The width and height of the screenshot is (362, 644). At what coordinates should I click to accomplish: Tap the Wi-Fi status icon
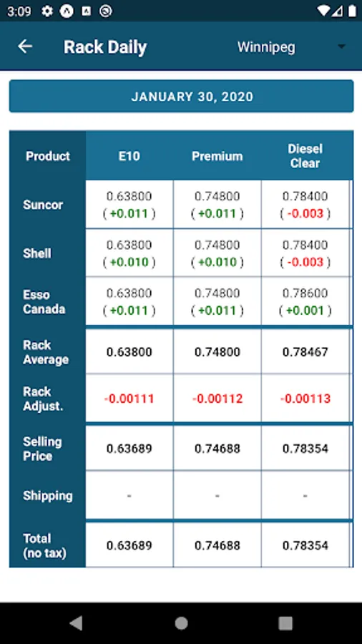coord(324,11)
